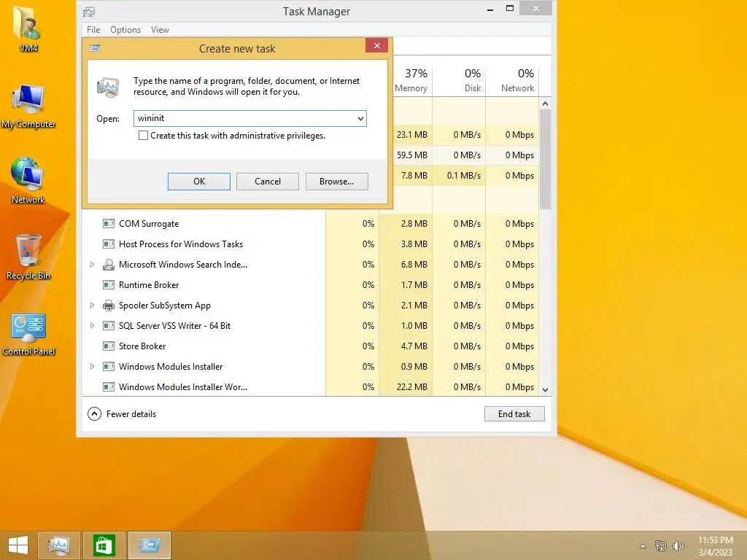
Task: Select the Store Broker process icon
Action: click(109, 346)
